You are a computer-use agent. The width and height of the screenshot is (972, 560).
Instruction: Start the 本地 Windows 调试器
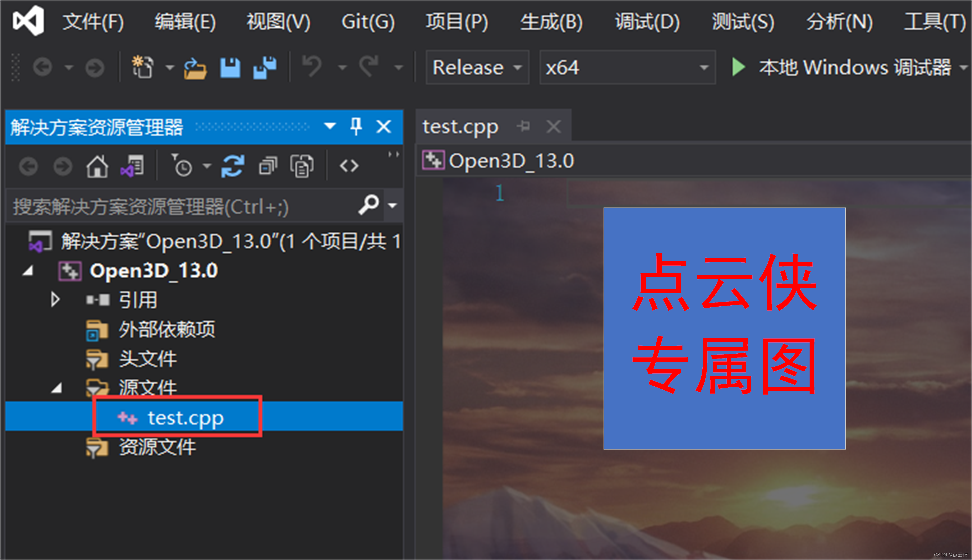(x=738, y=67)
